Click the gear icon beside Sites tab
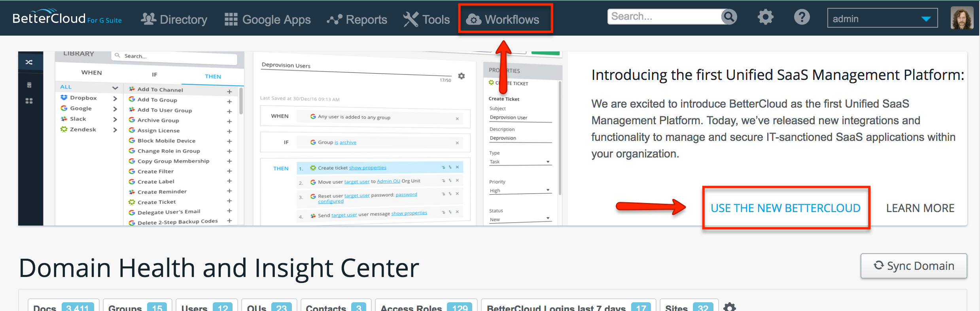 (729, 307)
